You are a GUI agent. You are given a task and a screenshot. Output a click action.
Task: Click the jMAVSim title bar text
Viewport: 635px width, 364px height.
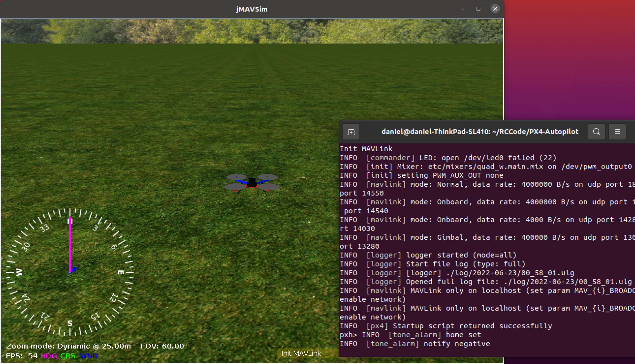click(x=252, y=9)
